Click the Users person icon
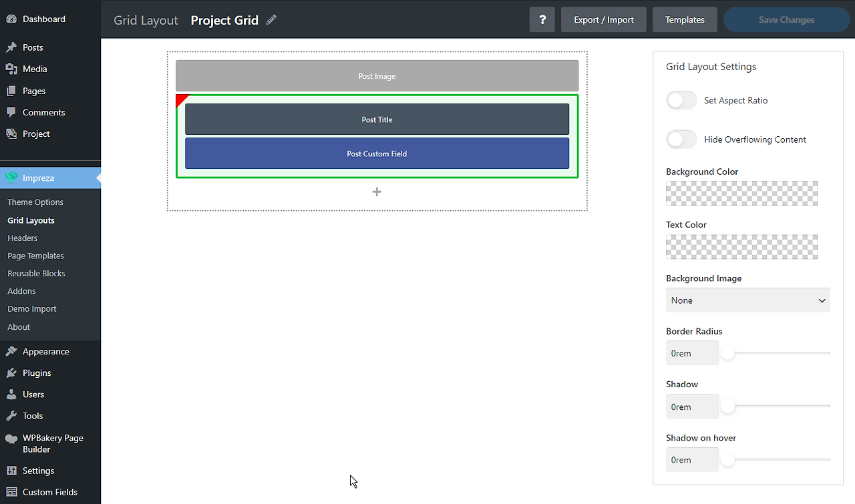This screenshot has width=855, height=504. [x=11, y=394]
